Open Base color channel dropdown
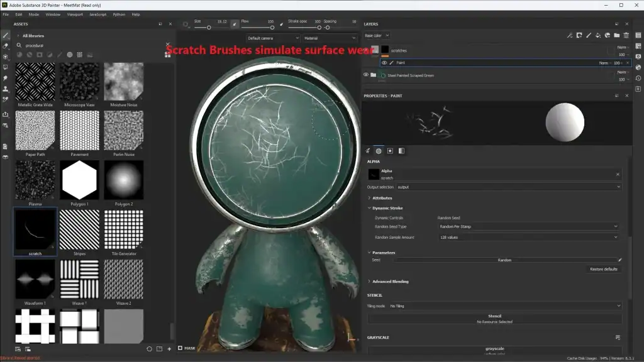Image resolution: width=644 pixels, height=362 pixels. (376, 36)
